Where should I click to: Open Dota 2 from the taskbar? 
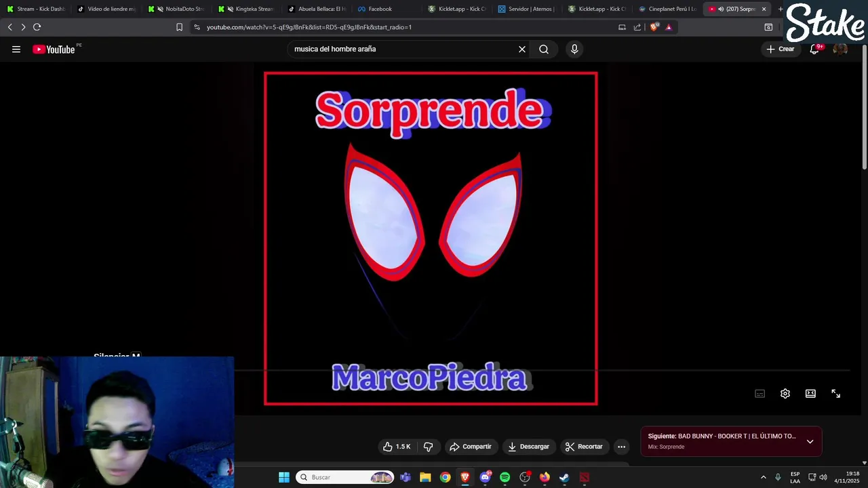point(585,477)
